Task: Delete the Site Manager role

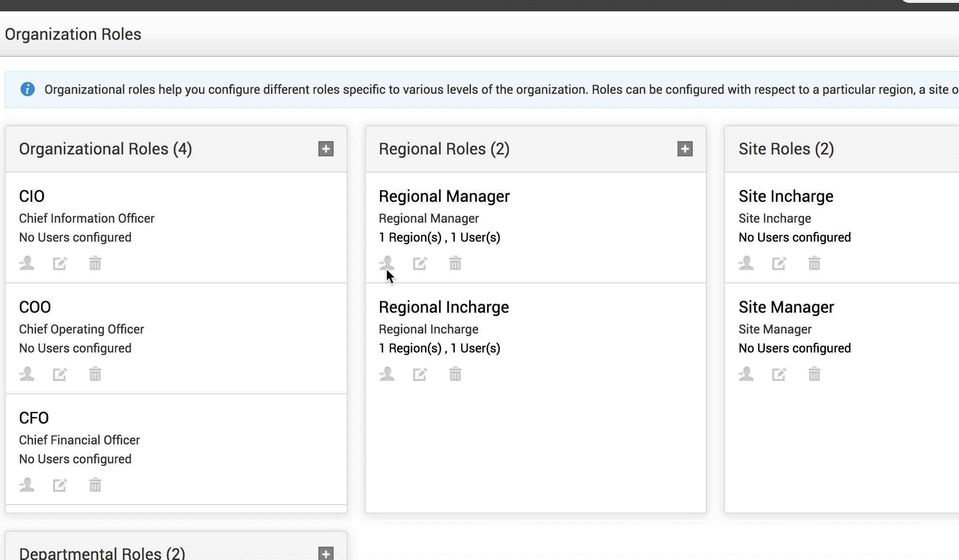Action: [x=814, y=374]
